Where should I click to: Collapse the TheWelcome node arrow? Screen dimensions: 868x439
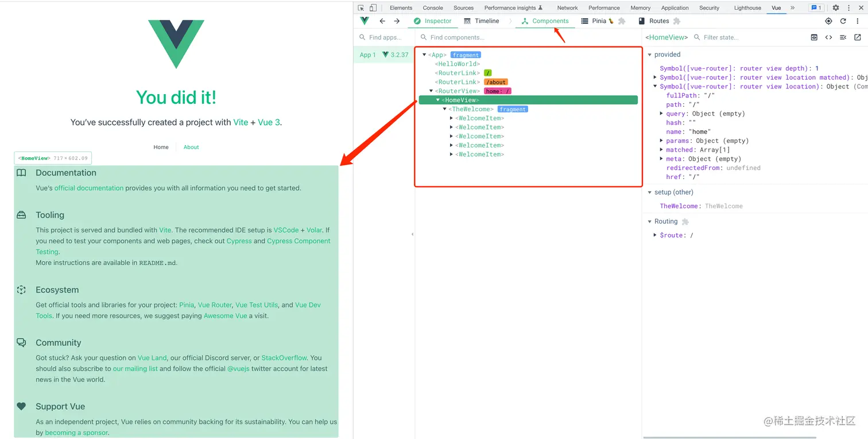(x=445, y=109)
